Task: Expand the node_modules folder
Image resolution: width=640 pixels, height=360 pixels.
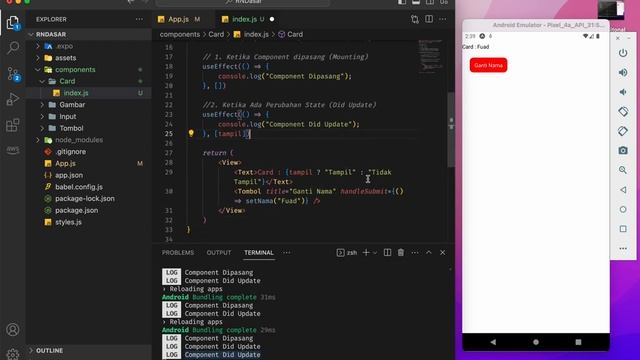Action: [38, 140]
